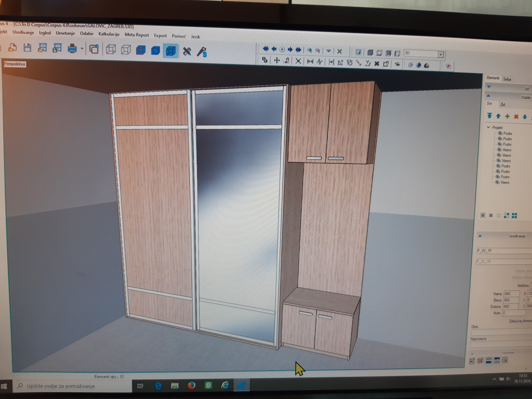The image size is (532, 399).
Task: Click the green plus add element icon
Action: (x=507, y=117)
